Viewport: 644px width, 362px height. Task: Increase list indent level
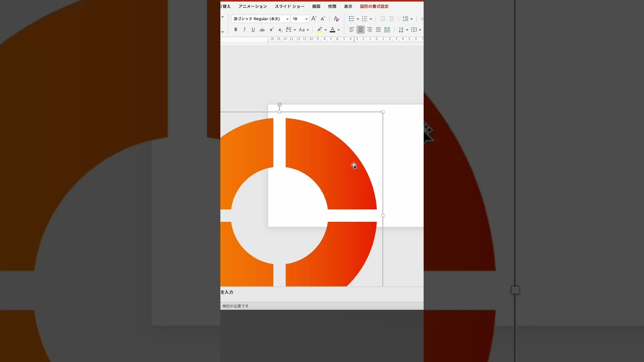point(391,19)
